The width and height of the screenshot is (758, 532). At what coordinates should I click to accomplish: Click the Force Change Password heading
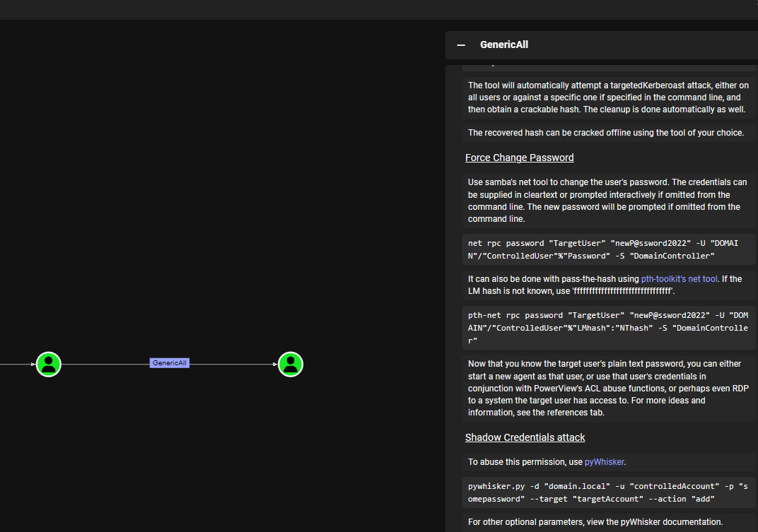[519, 158]
